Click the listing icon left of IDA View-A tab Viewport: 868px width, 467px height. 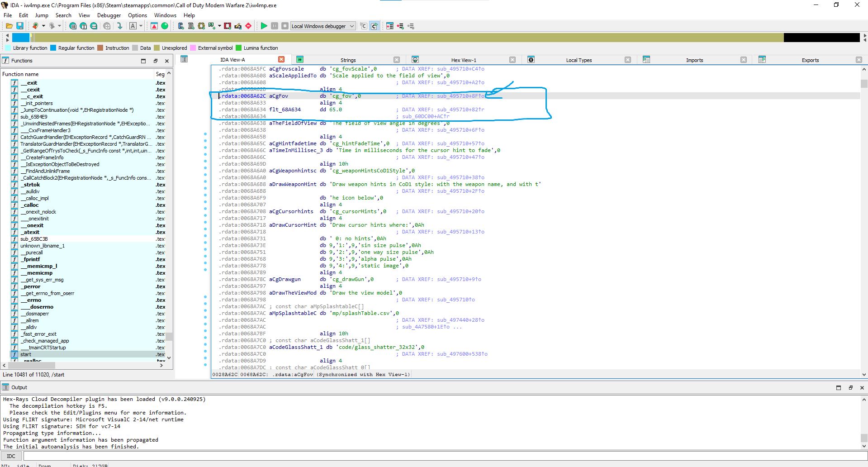pyautogui.click(x=184, y=59)
